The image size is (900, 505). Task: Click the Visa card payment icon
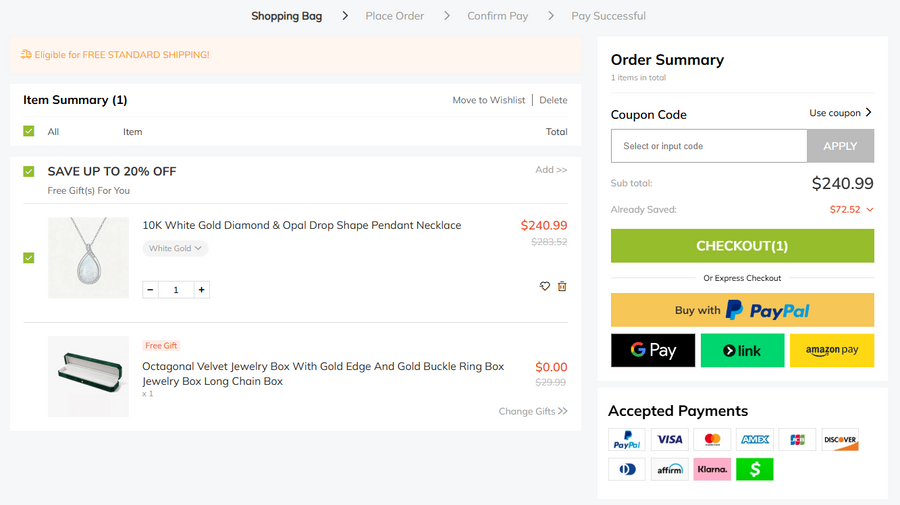tap(669, 440)
